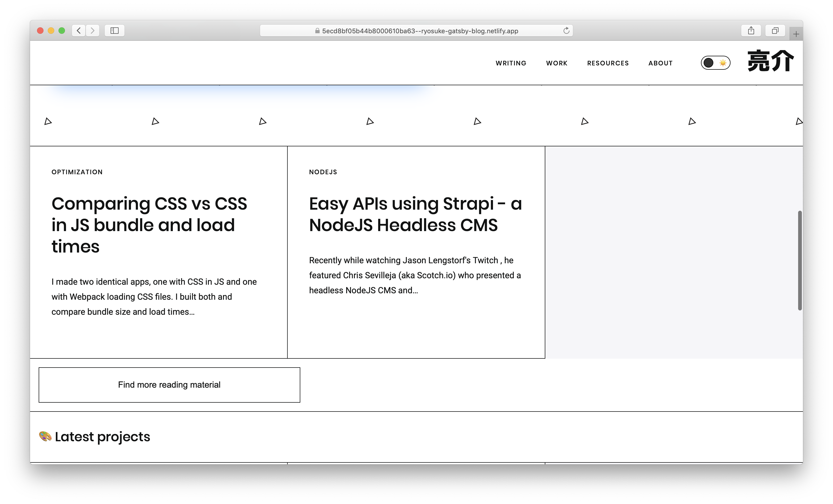This screenshot has height=504, width=833.
Task: Click the forward navigation arrow
Action: 93,30
